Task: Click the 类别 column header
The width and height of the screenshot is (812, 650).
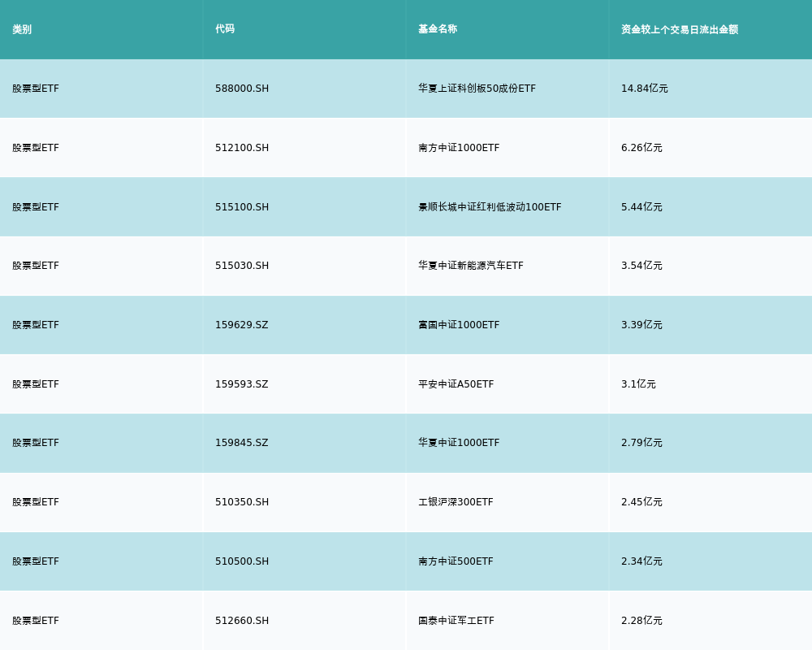Action: (22, 29)
